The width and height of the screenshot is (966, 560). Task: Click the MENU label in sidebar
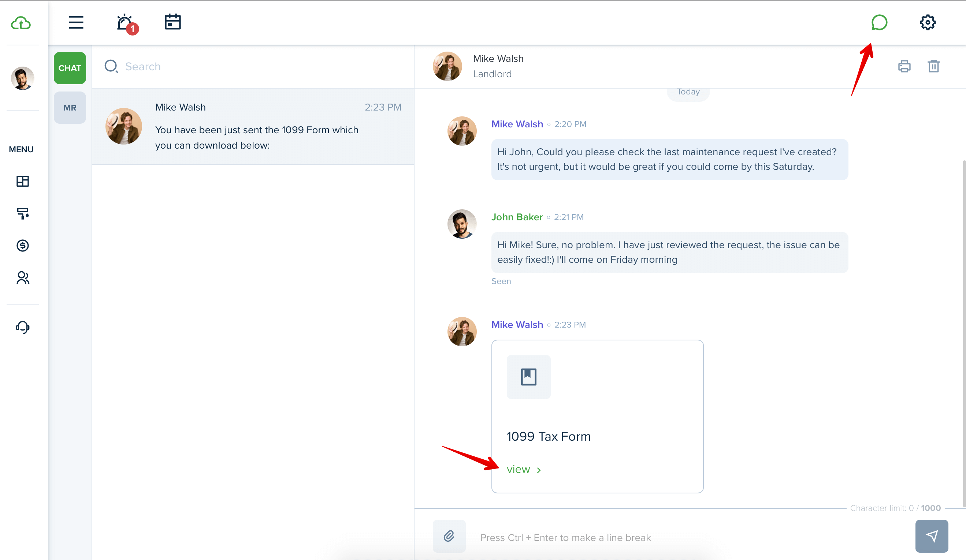click(21, 149)
